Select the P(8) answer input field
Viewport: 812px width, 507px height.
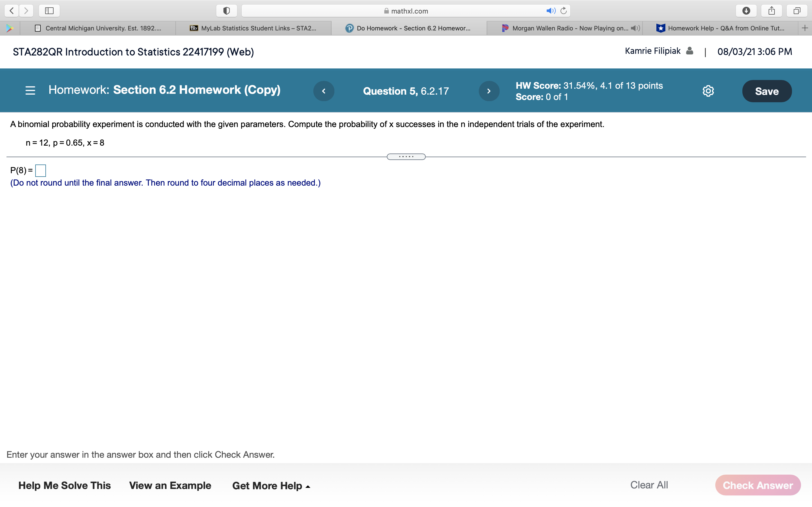click(40, 170)
